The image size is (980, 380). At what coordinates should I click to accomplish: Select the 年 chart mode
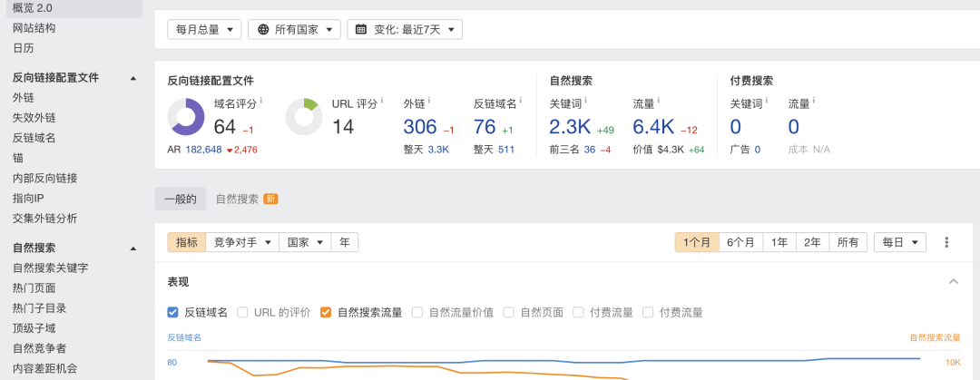[345, 242]
